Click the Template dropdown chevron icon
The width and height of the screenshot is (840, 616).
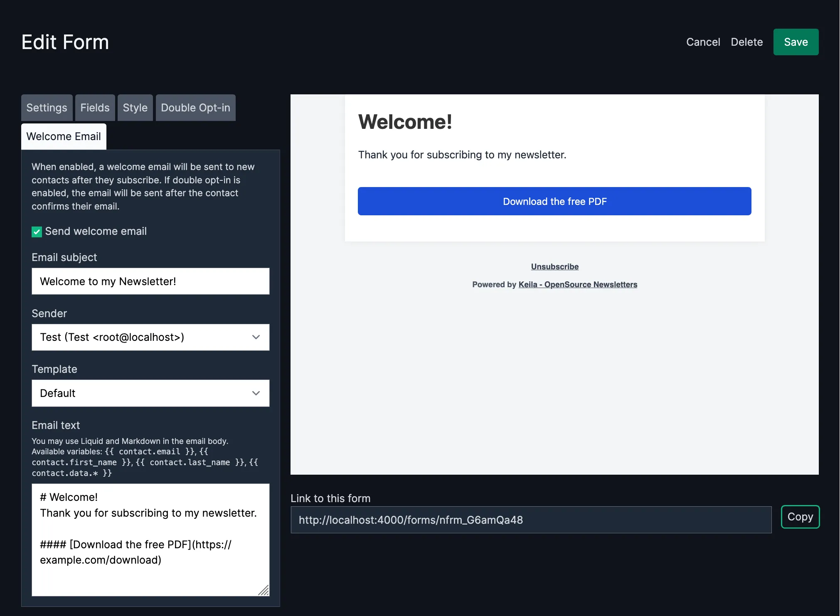[x=256, y=393]
